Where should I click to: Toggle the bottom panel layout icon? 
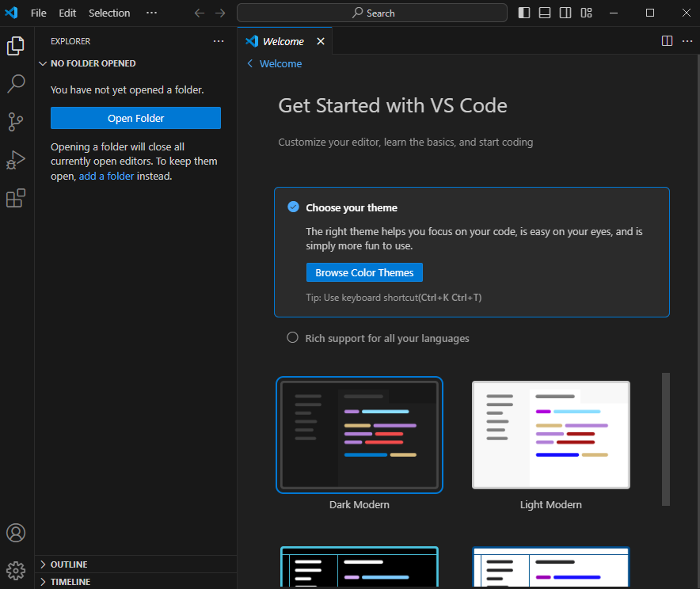click(545, 13)
